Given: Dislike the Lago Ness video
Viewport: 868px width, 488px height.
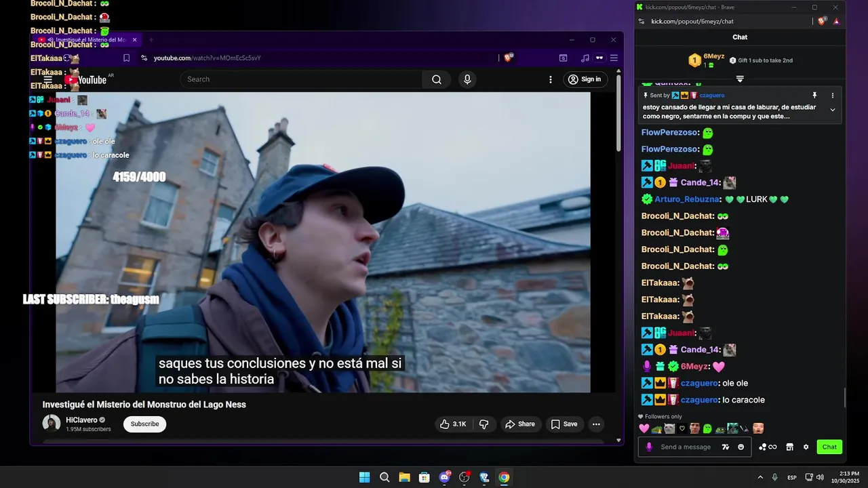Looking at the screenshot, I should tap(484, 424).
